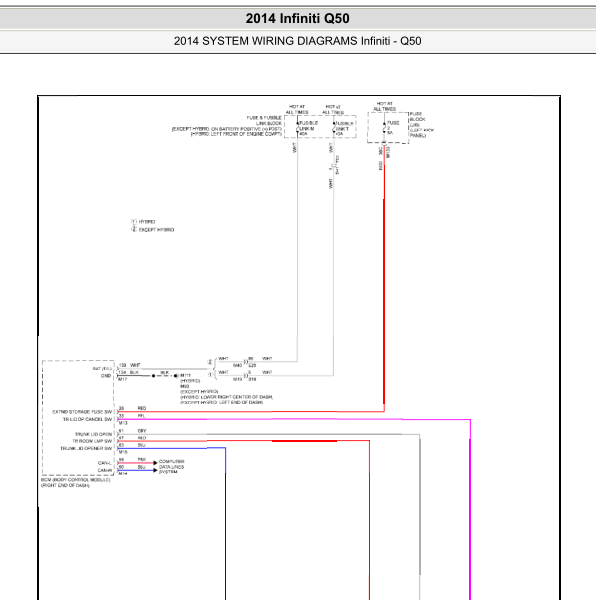Click the 'M15' connector label

tap(123, 452)
